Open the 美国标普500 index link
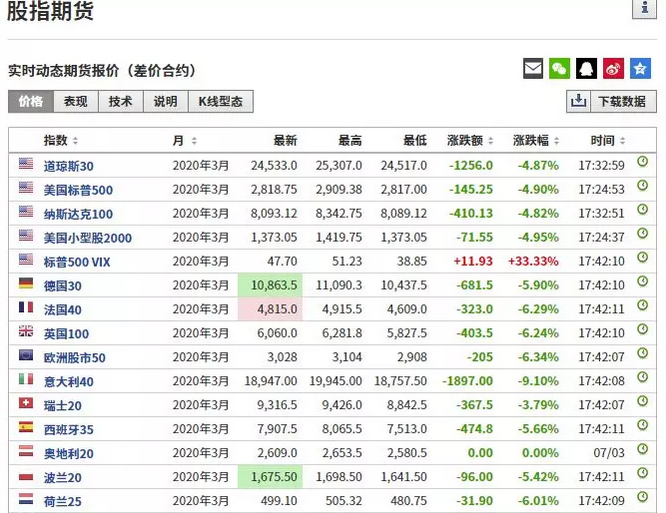Viewport: 666px width, 513px height. [79, 190]
